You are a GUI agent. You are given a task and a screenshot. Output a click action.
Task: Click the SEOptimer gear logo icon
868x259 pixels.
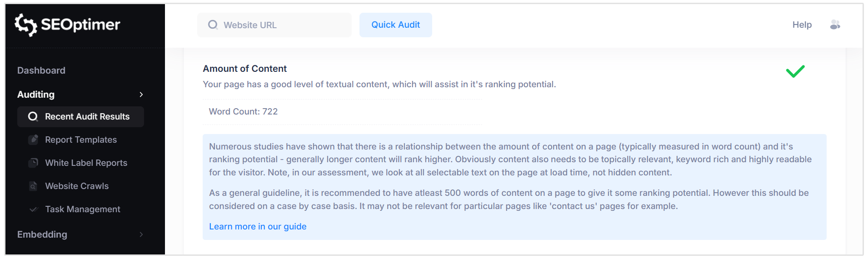pyautogui.click(x=25, y=25)
